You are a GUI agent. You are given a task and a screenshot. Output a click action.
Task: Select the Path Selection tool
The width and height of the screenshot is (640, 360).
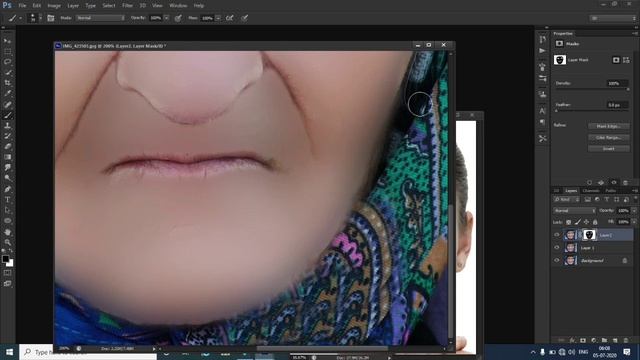(x=7, y=210)
